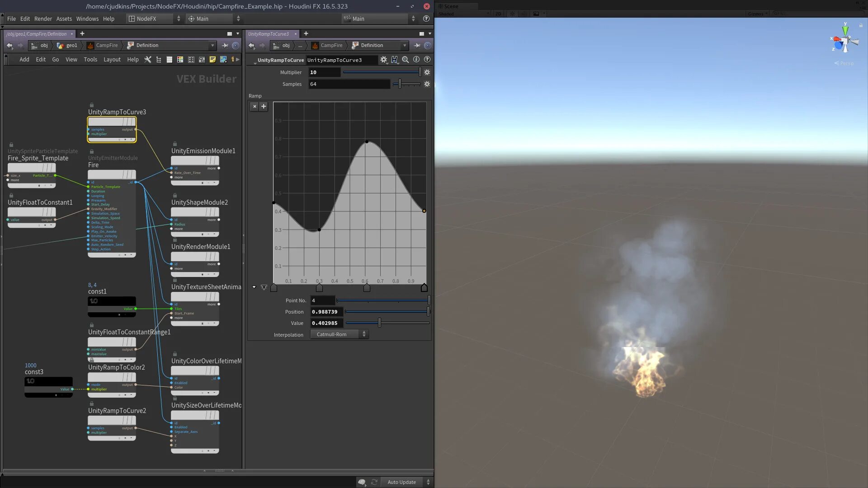This screenshot has height=488, width=868.
Task: Expand the network path Definition dropdown arrow
Action: (212, 45)
